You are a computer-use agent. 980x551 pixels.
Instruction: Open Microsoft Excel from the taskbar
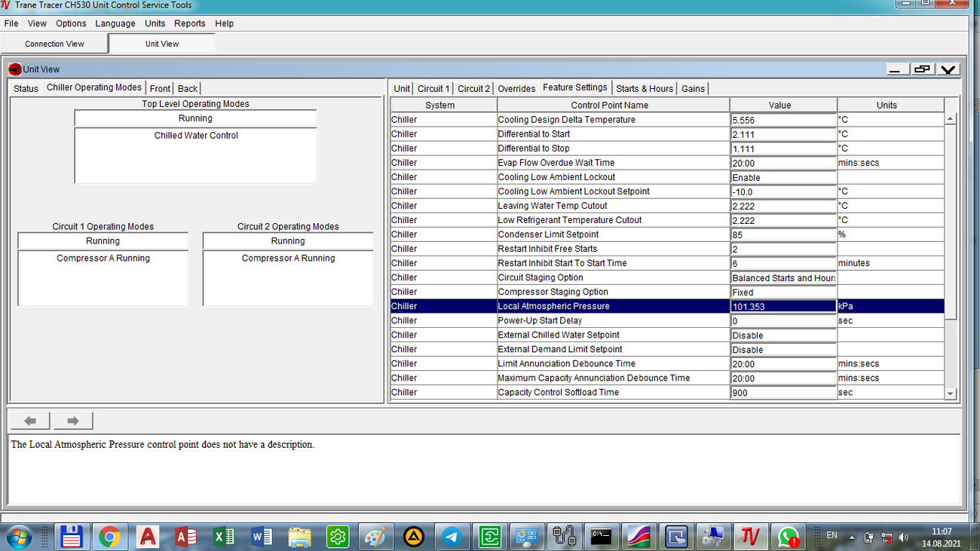tap(224, 537)
